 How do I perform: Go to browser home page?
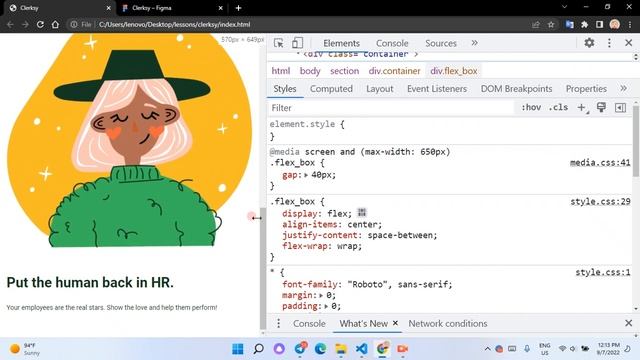pos(55,24)
